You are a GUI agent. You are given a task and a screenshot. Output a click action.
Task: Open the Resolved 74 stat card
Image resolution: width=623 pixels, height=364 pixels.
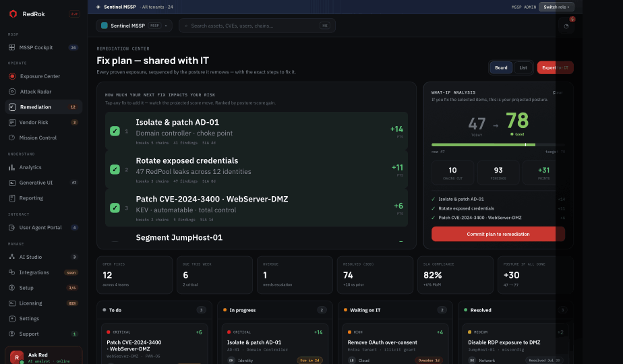click(375, 275)
